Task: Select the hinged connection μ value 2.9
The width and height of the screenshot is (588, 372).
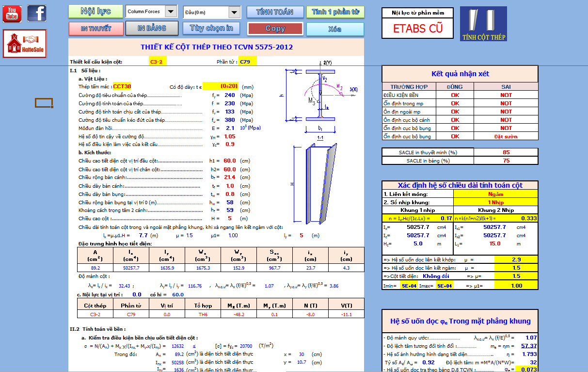Action: click(x=516, y=259)
